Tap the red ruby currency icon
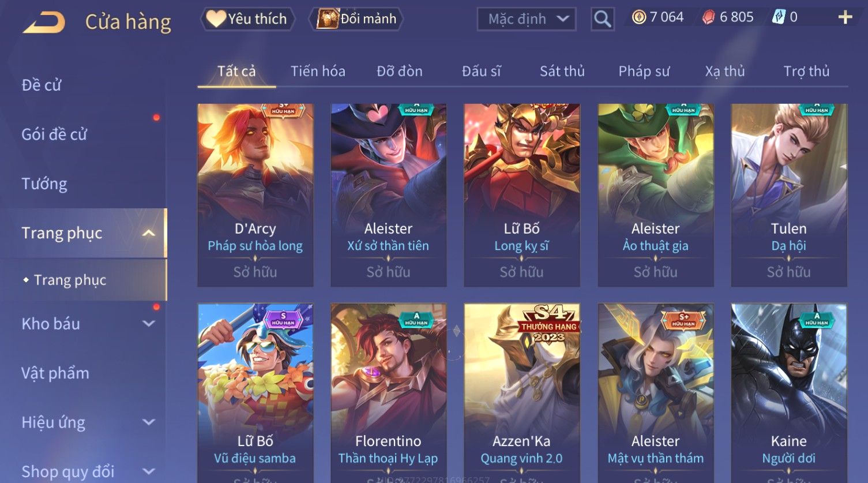The image size is (868, 483). [708, 17]
